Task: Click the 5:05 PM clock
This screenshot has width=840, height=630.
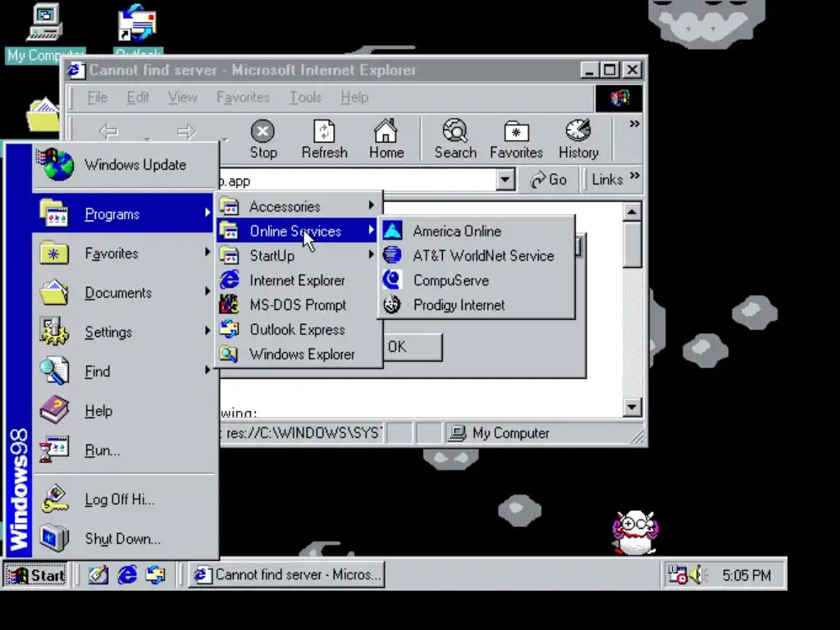Action: [x=746, y=575]
